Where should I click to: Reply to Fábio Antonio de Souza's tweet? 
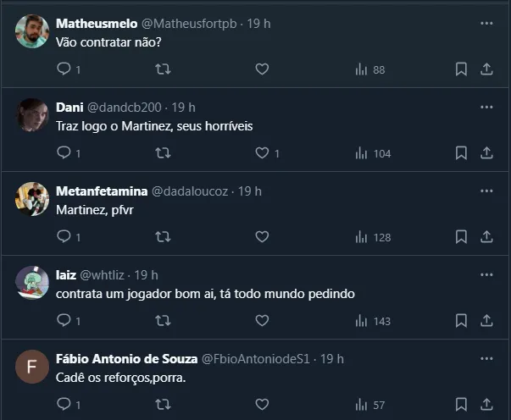64,405
